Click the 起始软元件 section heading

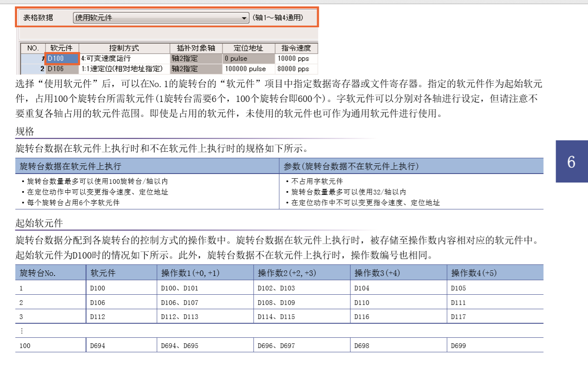[x=39, y=223]
